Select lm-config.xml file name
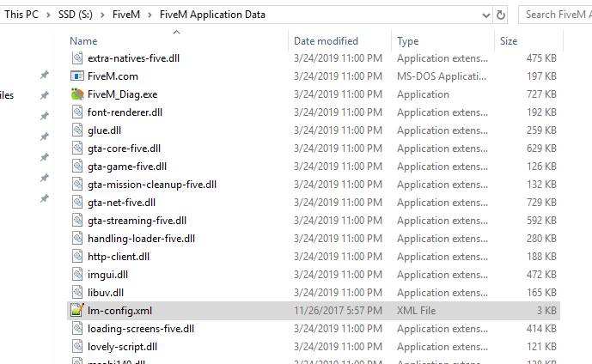 pyautogui.click(x=119, y=311)
